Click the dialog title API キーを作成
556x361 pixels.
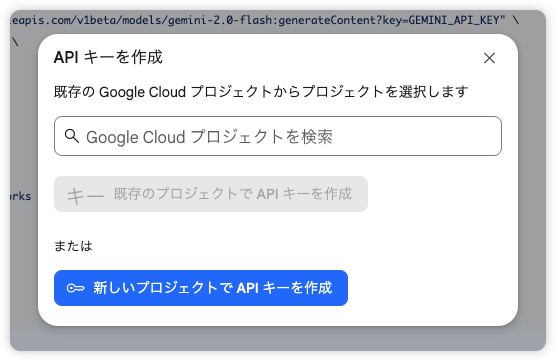(108, 57)
